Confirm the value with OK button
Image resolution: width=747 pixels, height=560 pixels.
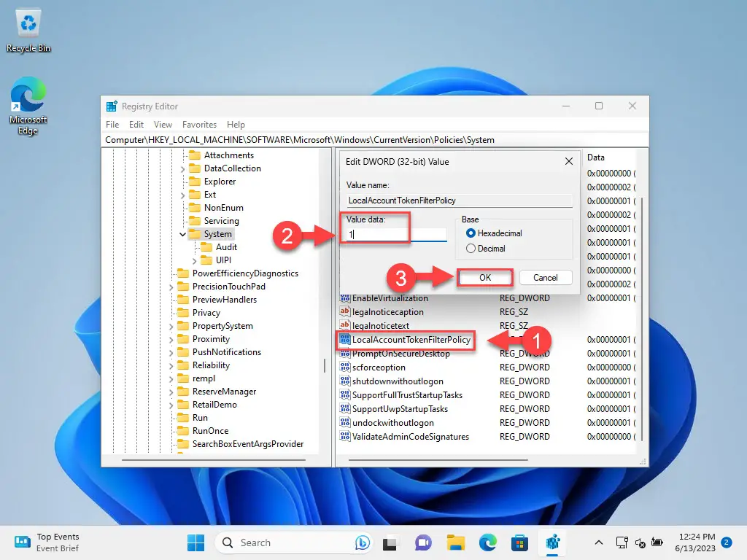[x=485, y=278]
